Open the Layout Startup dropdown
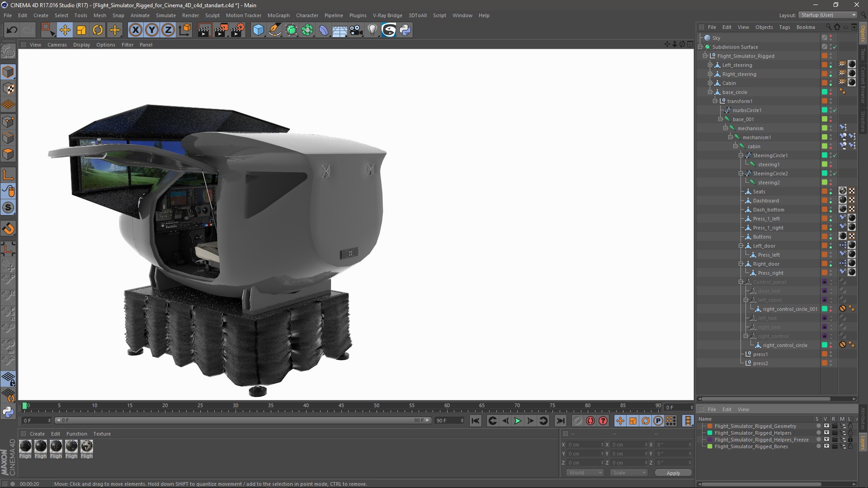868x488 pixels. point(828,15)
